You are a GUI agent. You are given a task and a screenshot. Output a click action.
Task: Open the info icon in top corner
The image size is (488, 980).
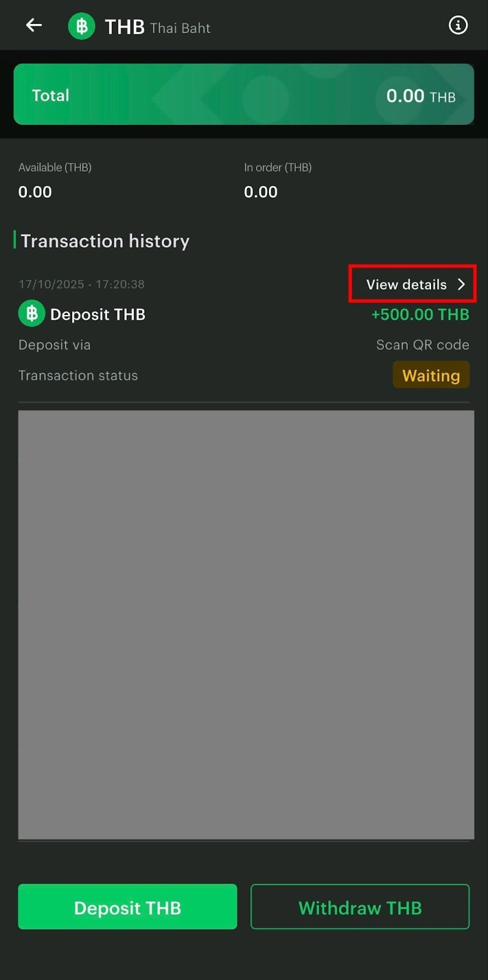pos(458,25)
